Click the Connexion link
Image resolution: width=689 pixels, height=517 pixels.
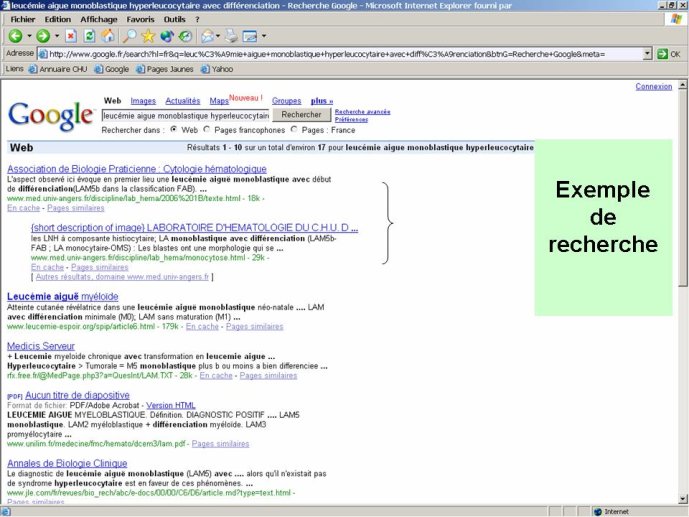pos(653,87)
